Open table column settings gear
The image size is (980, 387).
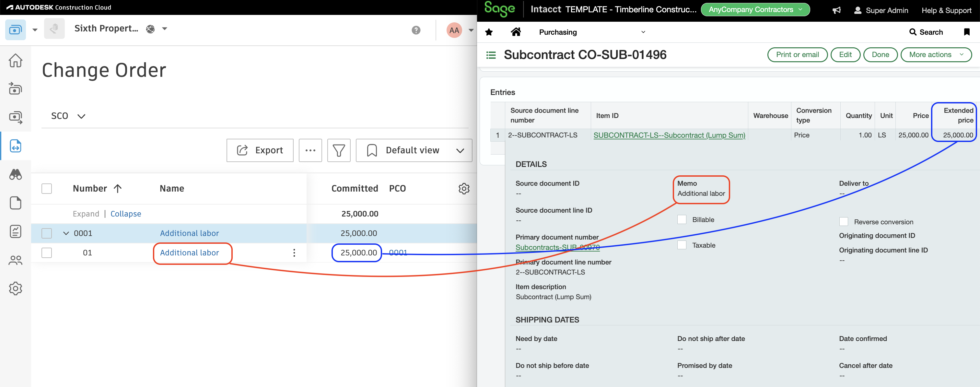pyautogui.click(x=464, y=188)
